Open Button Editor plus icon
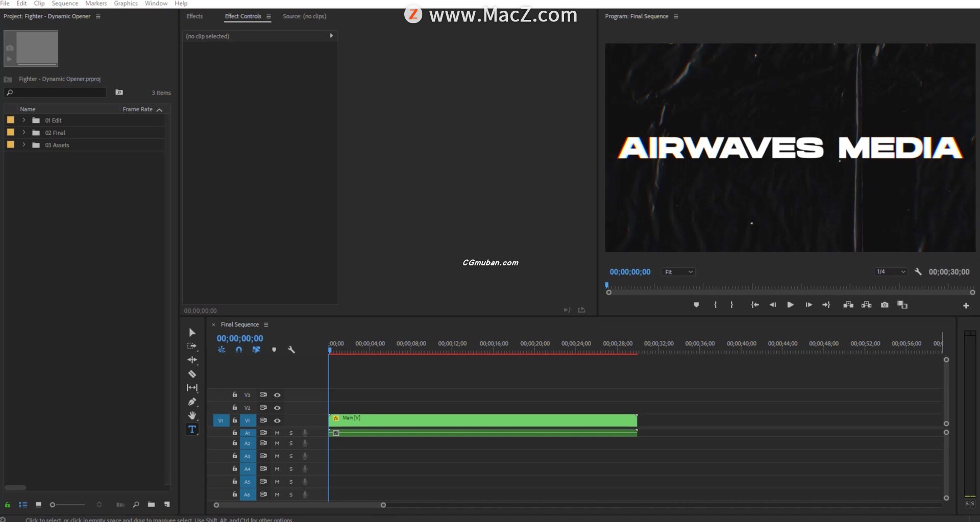 click(966, 306)
